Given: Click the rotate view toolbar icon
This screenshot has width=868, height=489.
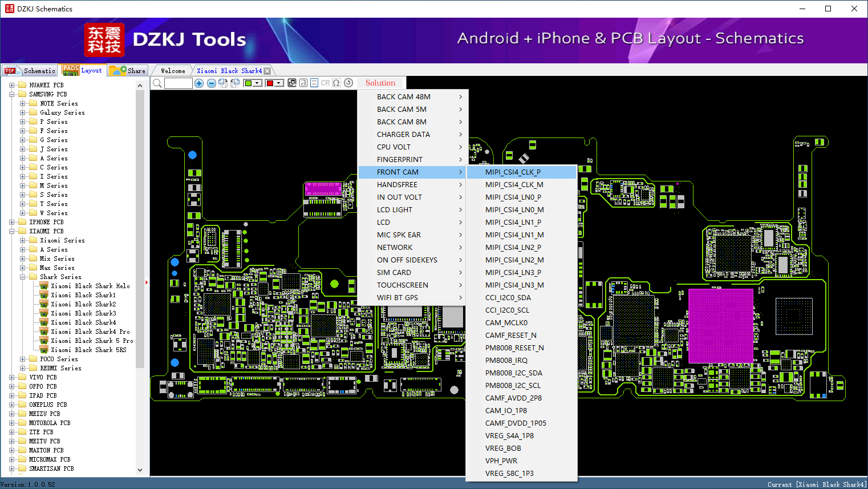Looking at the screenshot, I should click(348, 83).
